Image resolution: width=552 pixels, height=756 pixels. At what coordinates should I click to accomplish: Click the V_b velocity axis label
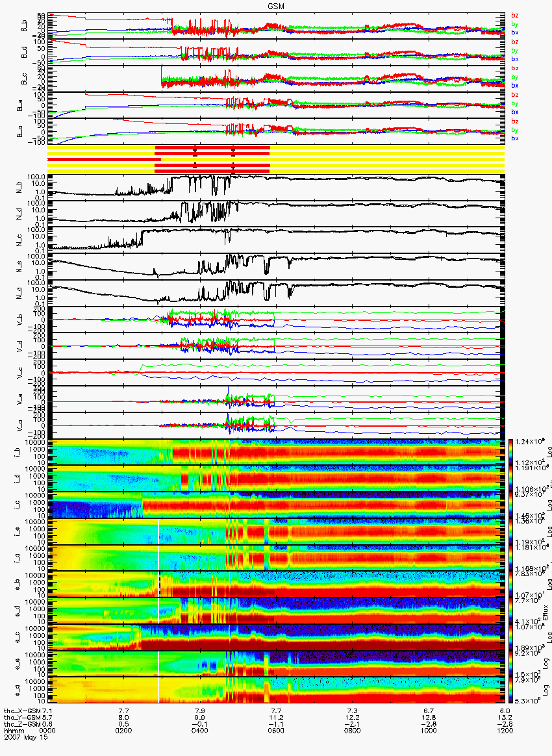[x=19, y=320]
